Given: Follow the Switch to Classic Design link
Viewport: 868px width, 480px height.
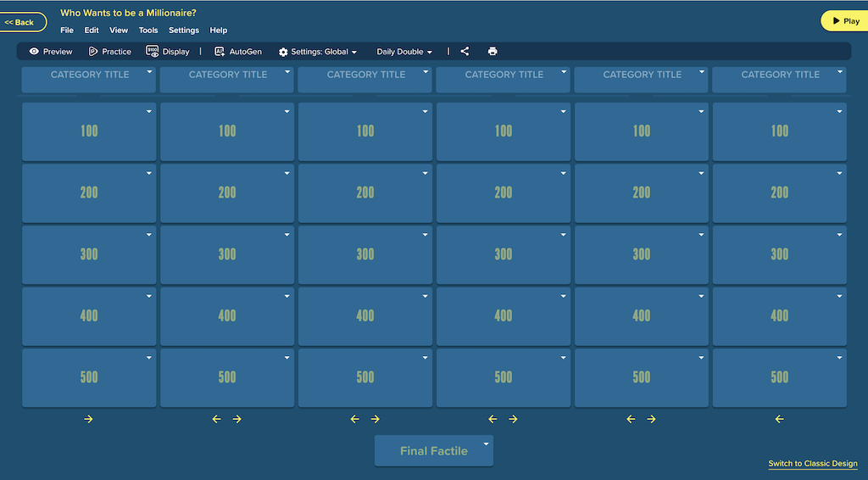Looking at the screenshot, I should (813, 463).
